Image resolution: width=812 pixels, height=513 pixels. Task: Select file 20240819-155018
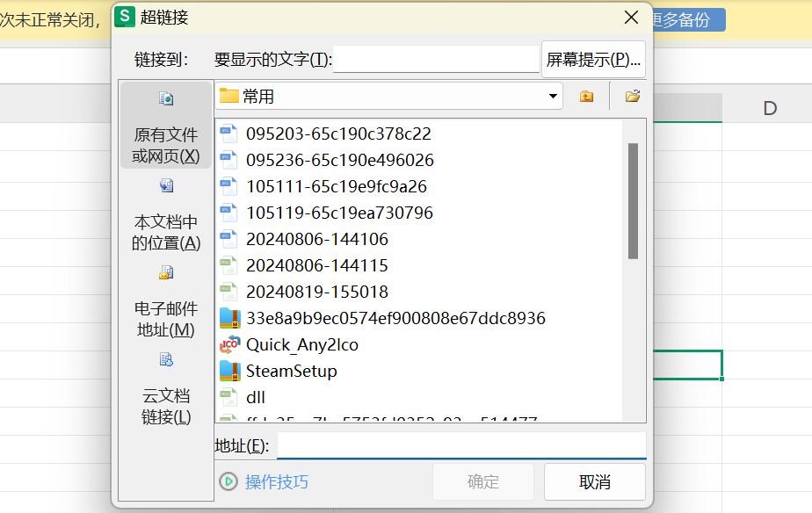point(317,292)
